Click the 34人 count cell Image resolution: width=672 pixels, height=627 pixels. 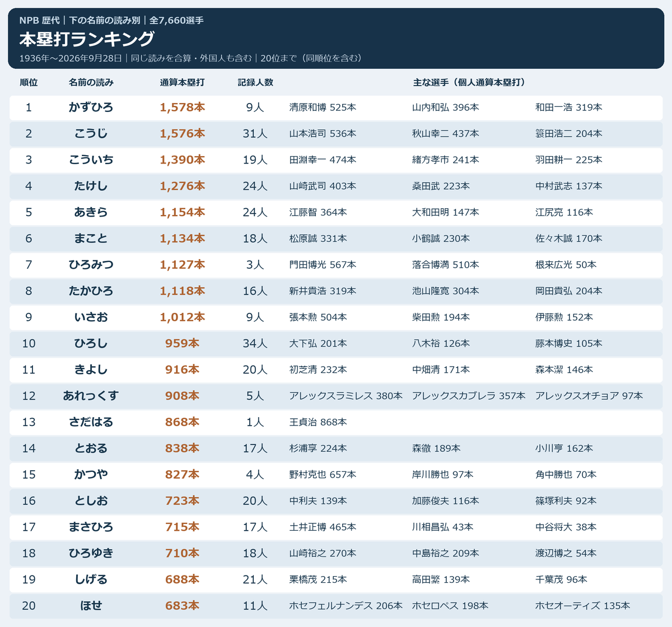click(255, 344)
